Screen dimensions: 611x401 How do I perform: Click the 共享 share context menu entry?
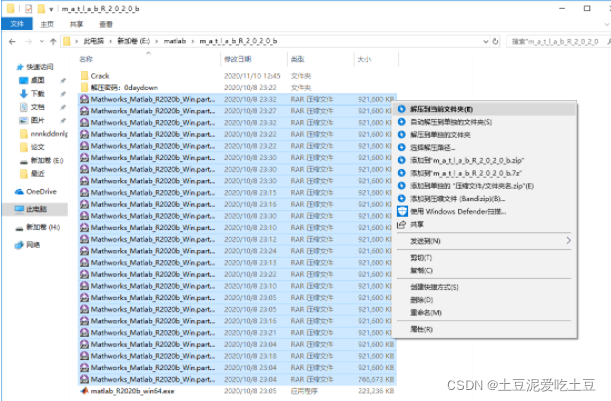485,224
